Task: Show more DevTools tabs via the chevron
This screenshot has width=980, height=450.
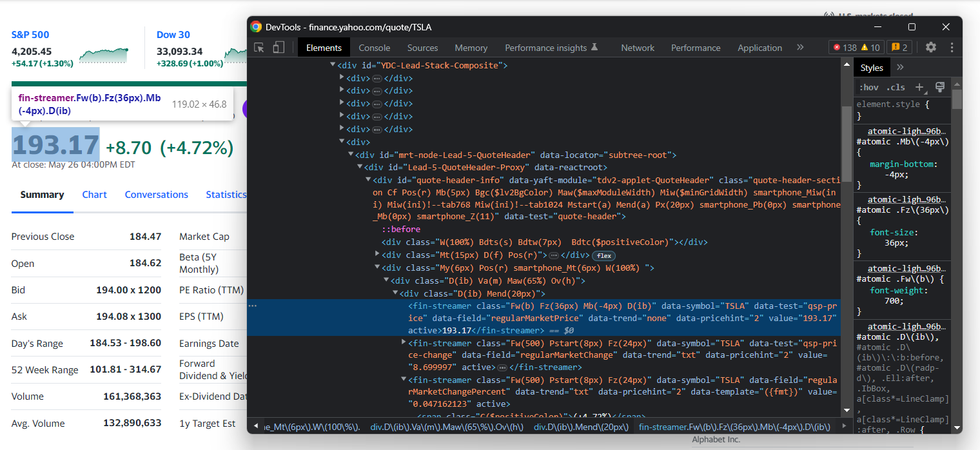Action: pos(800,48)
